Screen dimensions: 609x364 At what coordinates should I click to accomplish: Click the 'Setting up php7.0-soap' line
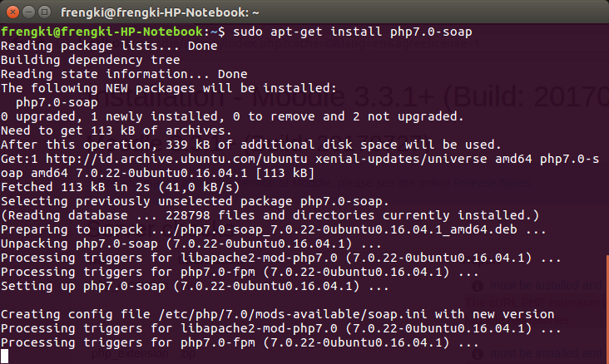point(195,286)
